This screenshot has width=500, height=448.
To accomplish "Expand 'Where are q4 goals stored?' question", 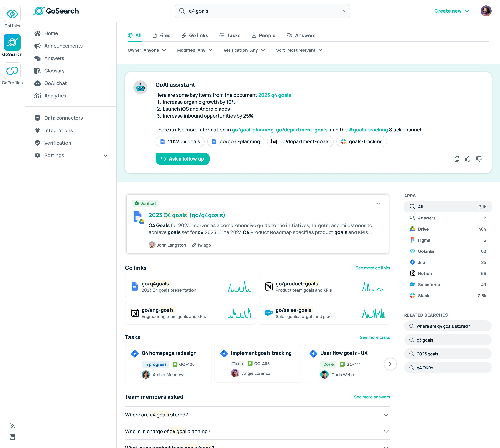I will pyautogui.click(x=257, y=415).
